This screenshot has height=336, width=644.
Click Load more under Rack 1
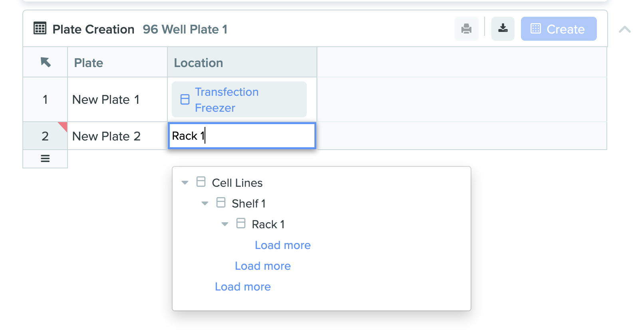pos(282,245)
